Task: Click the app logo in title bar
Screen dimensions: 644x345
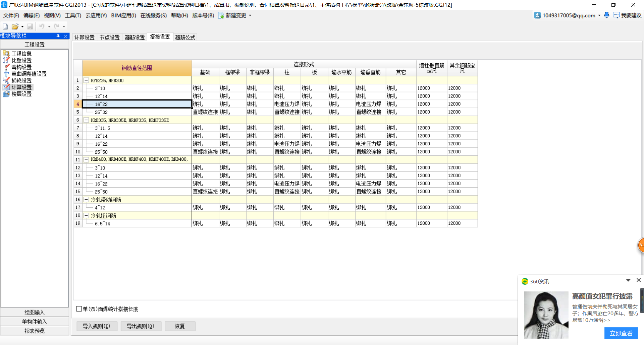Action: [4, 5]
